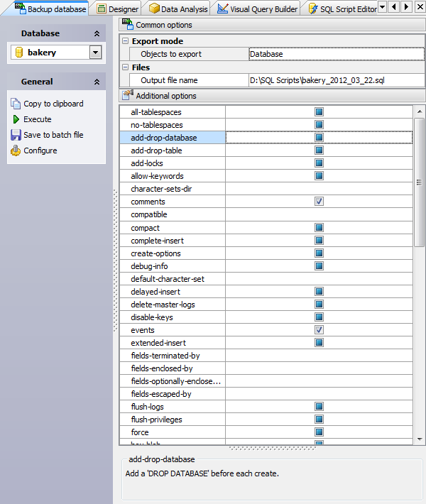
Task: Toggle the add-drop-table checkbox
Action: 319,150
